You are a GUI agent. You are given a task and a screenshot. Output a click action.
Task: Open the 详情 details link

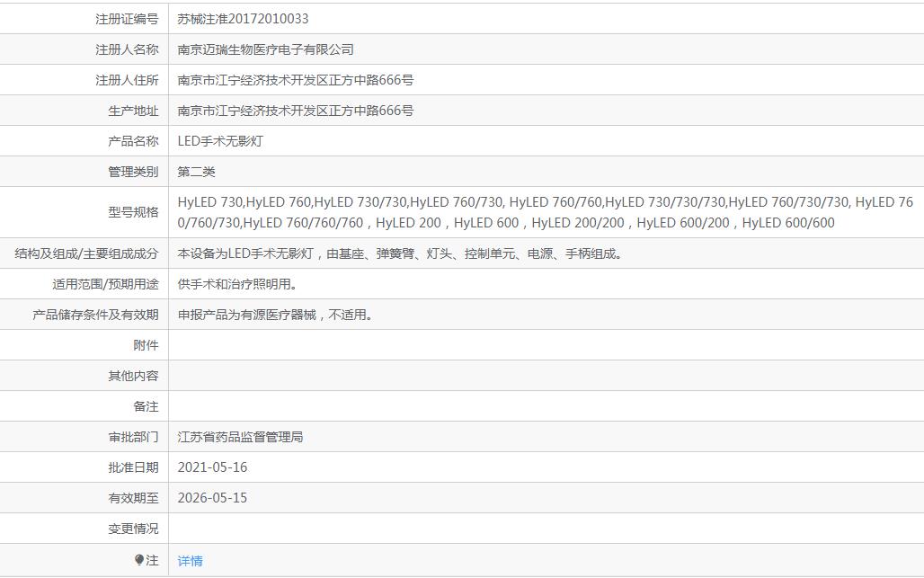point(191,559)
